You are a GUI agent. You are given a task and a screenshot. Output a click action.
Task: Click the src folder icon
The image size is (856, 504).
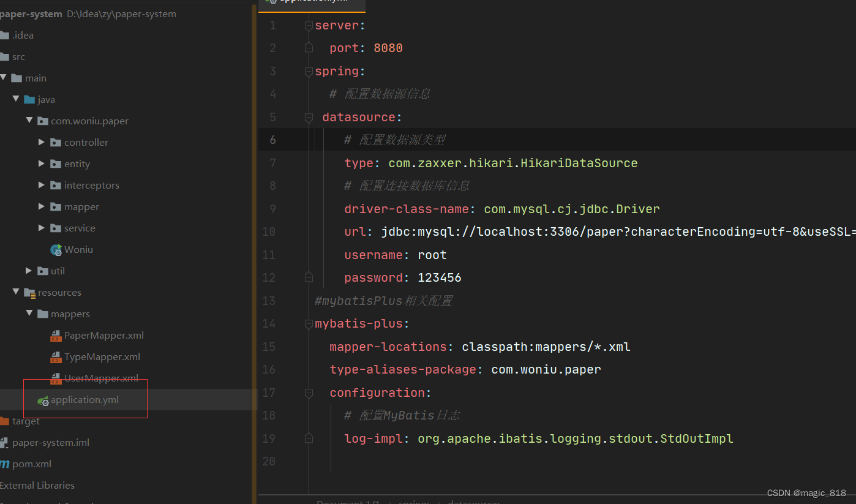tap(4, 56)
